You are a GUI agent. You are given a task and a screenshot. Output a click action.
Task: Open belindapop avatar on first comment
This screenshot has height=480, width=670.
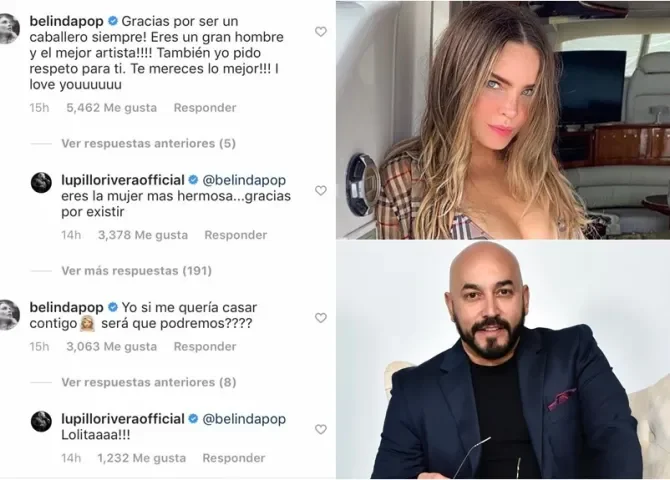tap(9, 29)
